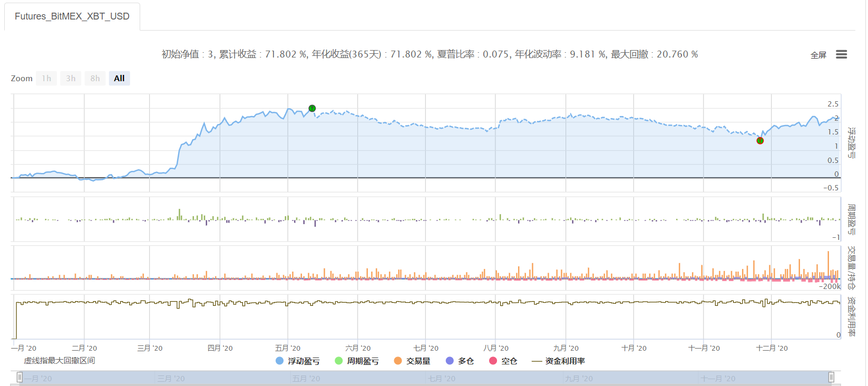Screen dimensions: 868x386
Task: Toggle the 周期盈亏 series in the legend
Action: [x=357, y=361]
